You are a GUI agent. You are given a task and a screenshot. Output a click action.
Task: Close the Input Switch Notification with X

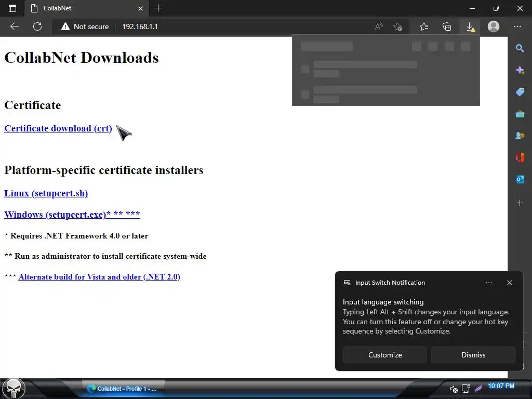[x=509, y=283]
